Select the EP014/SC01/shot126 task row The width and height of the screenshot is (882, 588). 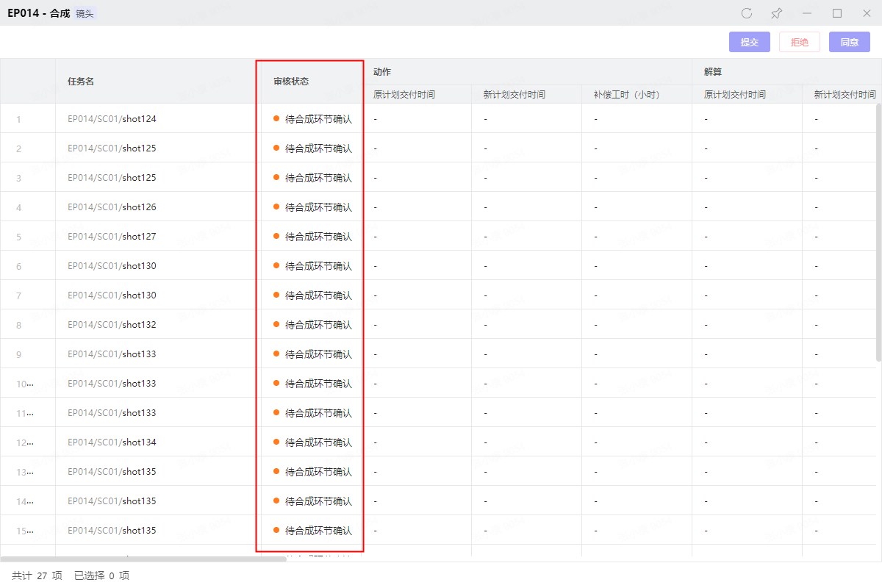click(x=112, y=207)
